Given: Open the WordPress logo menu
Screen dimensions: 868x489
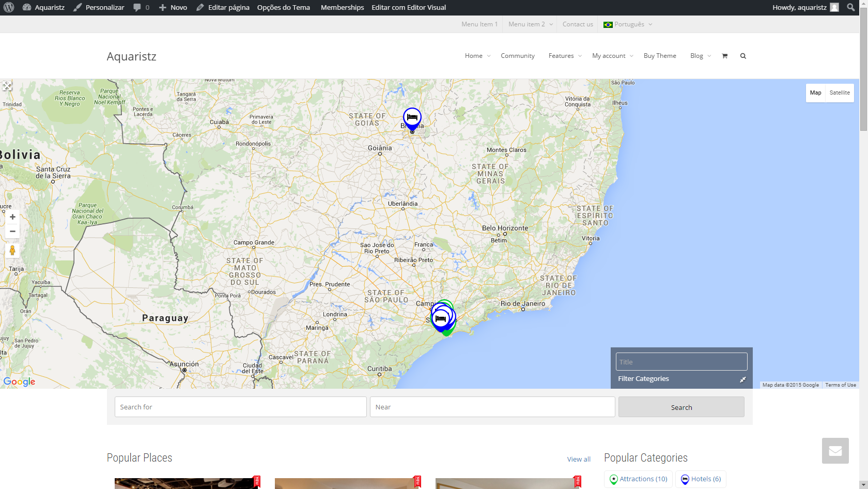Looking at the screenshot, I should 9,7.
